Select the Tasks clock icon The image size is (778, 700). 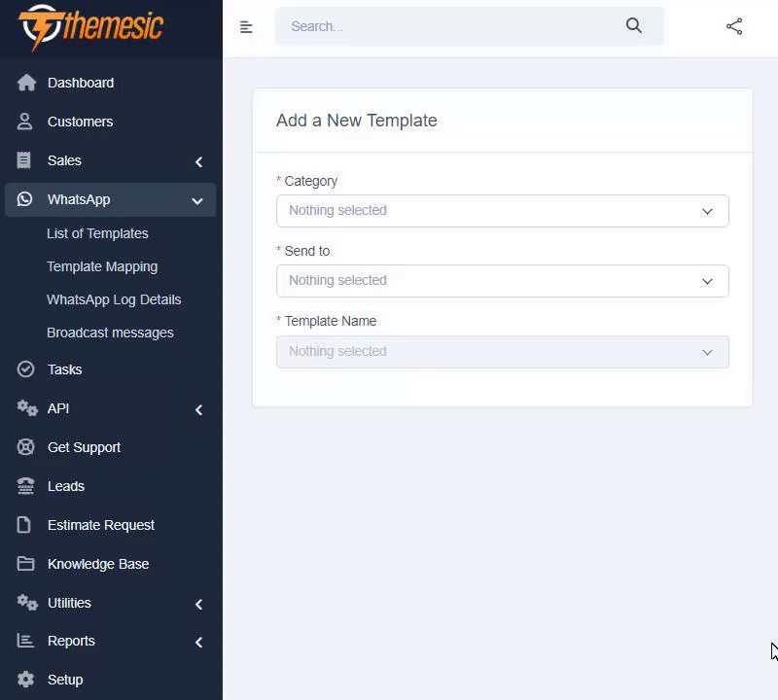27,369
